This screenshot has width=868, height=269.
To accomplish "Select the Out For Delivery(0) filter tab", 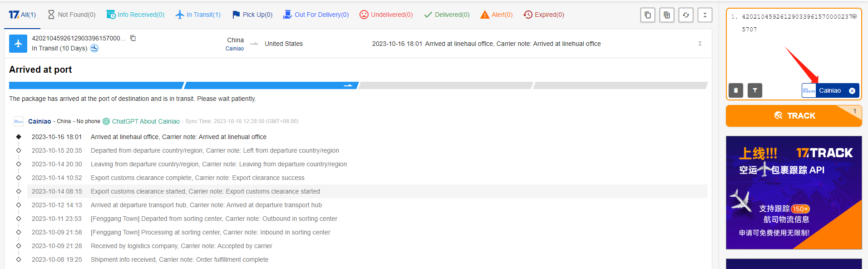I will point(316,15).
